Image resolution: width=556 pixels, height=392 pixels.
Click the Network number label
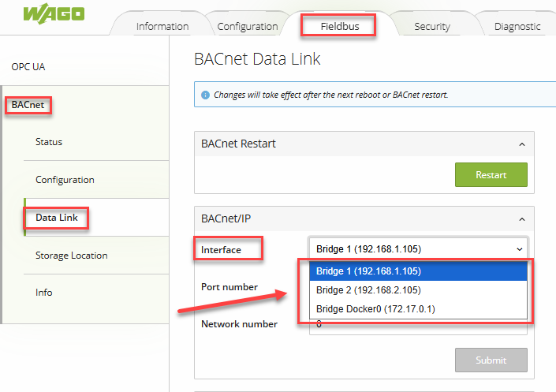[x=239, y=324]
